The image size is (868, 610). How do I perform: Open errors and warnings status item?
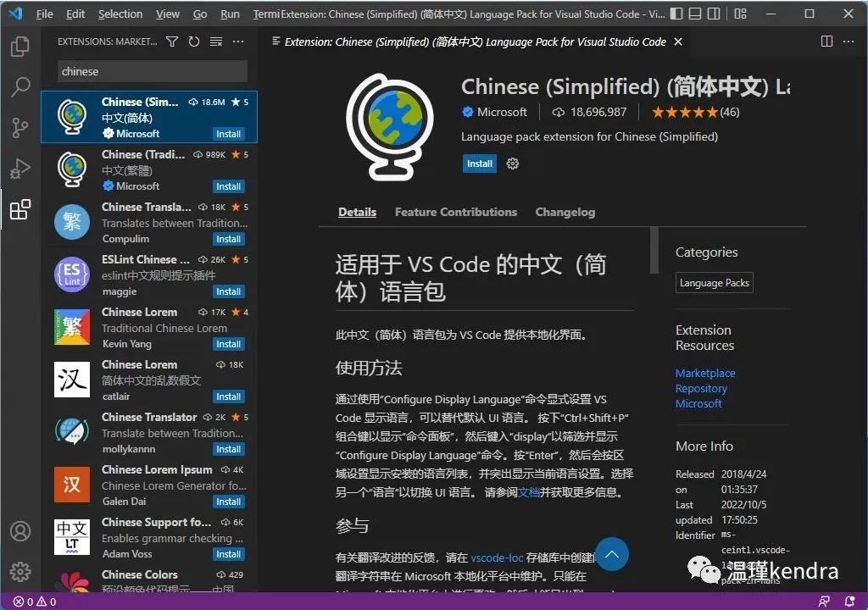pyautogui.click(x=34, y=602)
